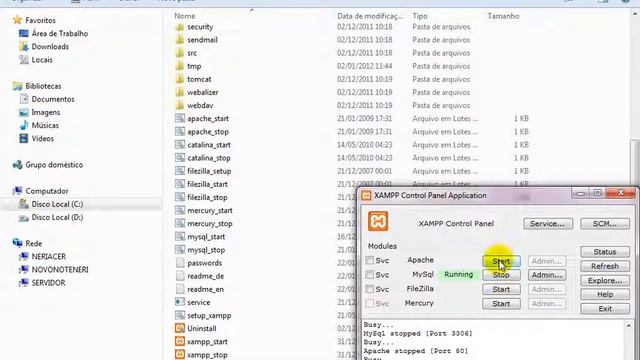Select the passwords text file icon
Screen dimensions: 640x360
180,263
